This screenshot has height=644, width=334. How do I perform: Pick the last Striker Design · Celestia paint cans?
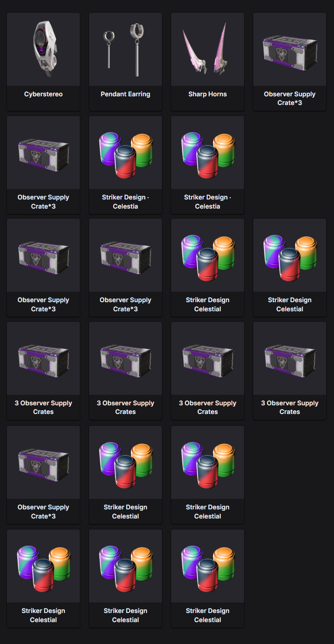click(x=208, y=152)
